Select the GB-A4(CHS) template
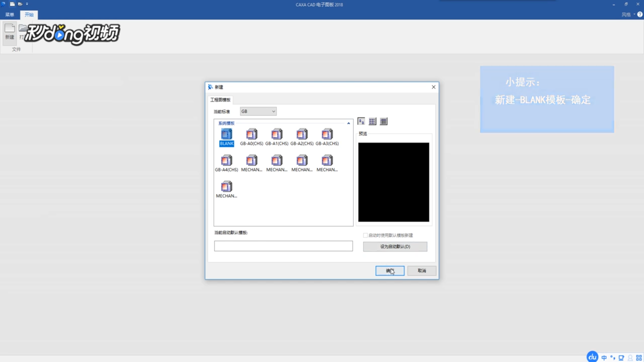 (x=226, y=164)
